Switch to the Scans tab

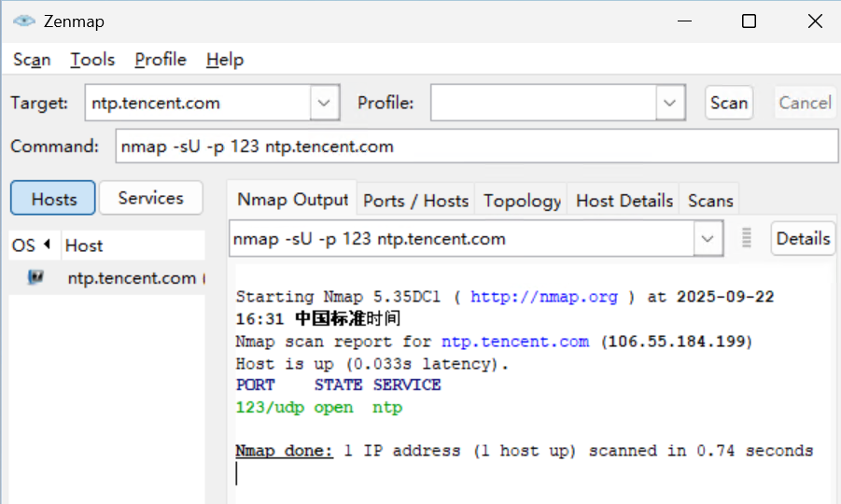coord(710,201)
